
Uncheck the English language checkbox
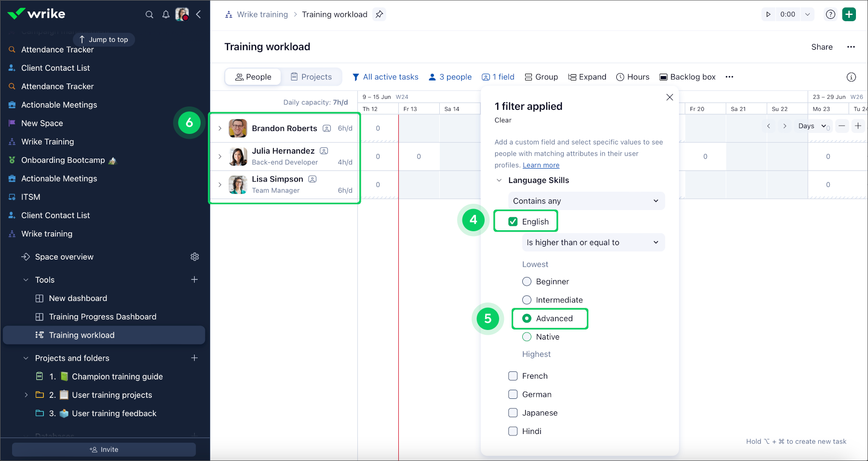coord(513,222)
